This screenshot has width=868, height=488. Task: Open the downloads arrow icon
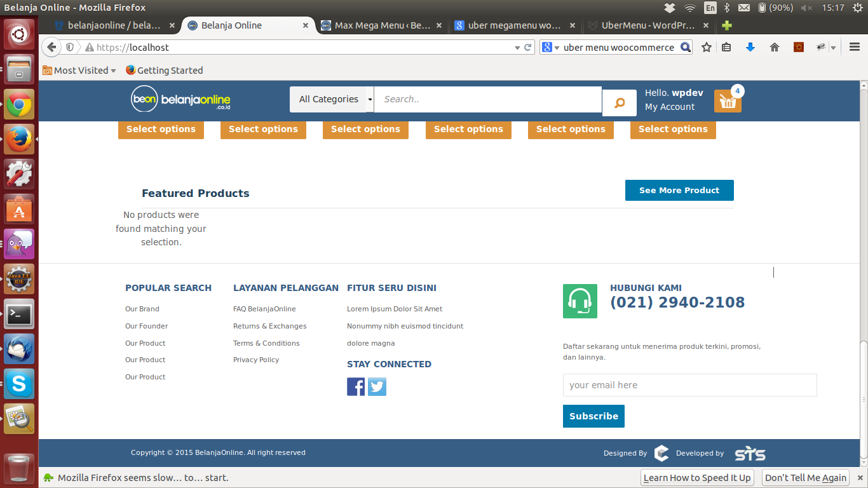click(x=750, y=47)
